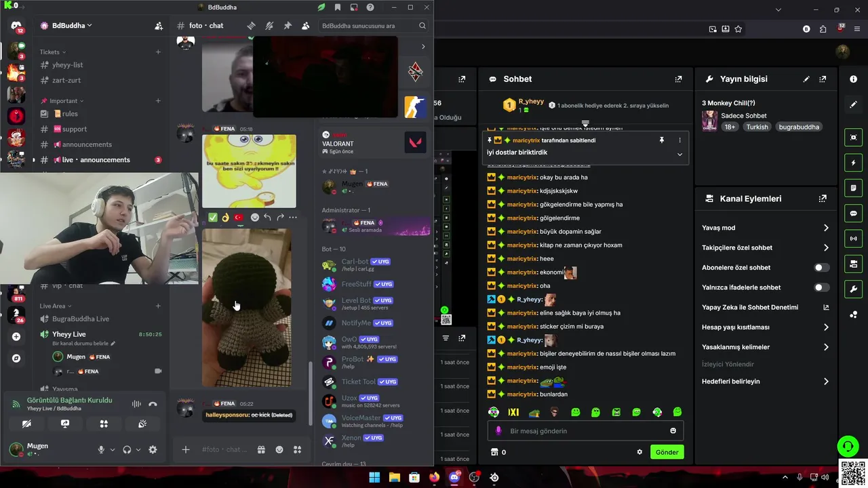
Task: Toggle Yalnızca ifadelerle sohbet switch
Action: (821, 287)
